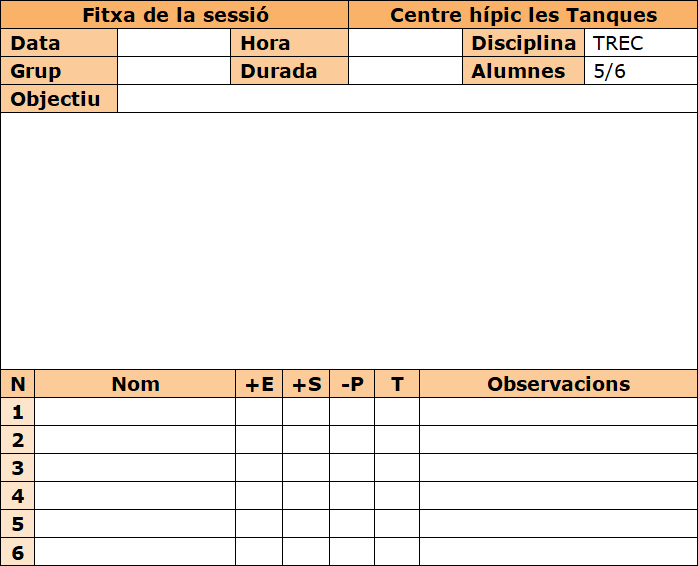Select the empty Durada value cell

404,71
